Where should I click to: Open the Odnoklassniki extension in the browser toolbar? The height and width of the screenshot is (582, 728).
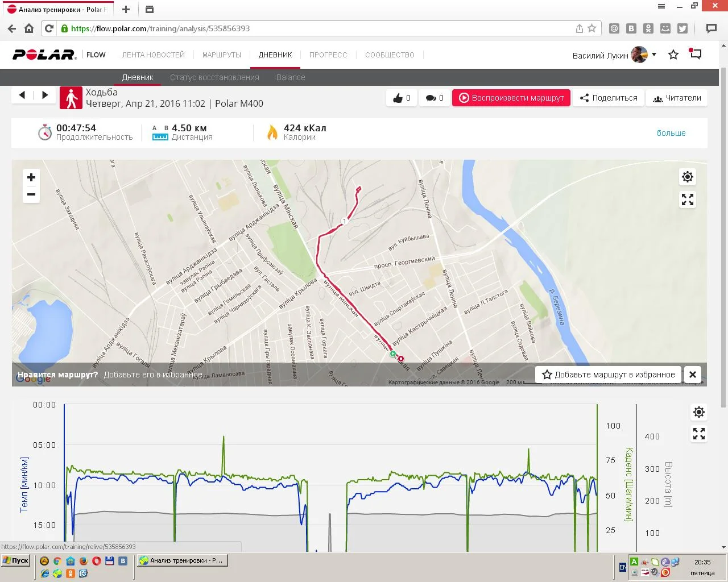pos(648,28)
